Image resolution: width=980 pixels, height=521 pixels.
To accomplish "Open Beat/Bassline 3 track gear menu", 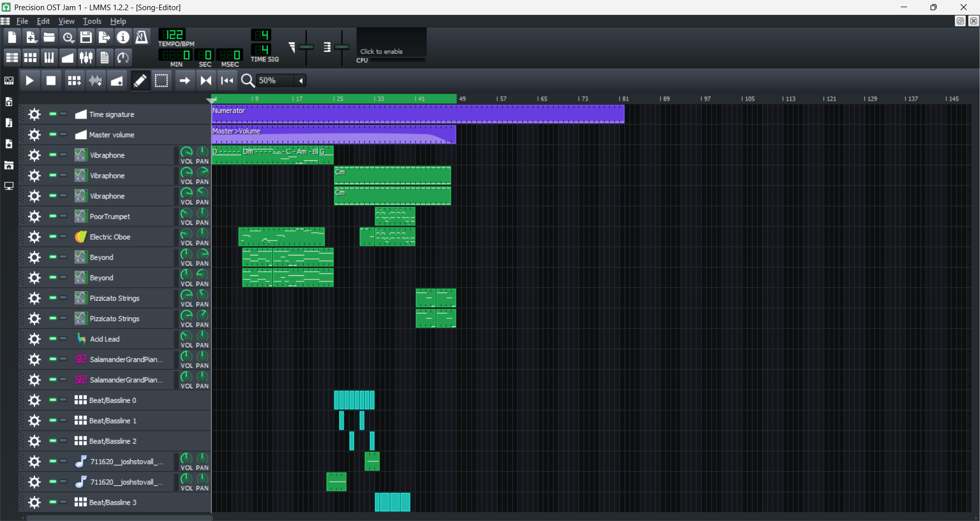I will [34, 503].
